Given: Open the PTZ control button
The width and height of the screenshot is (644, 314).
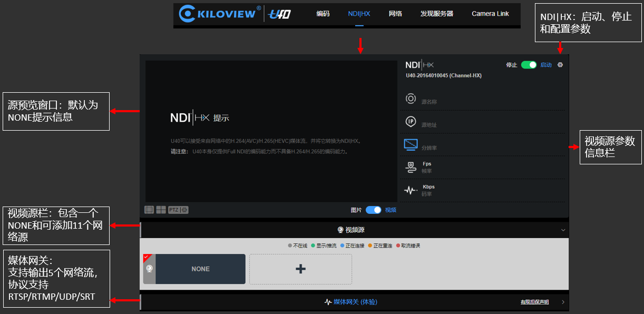Looking at the screenshot, I should (x=174, y=210).
